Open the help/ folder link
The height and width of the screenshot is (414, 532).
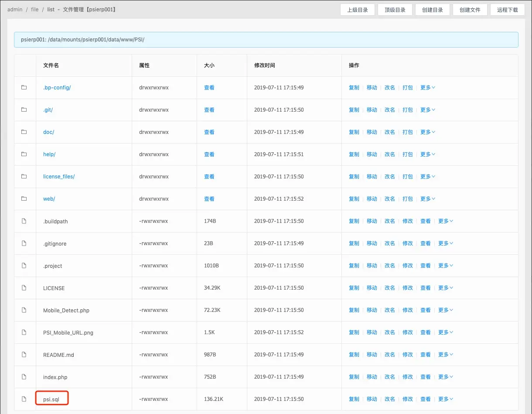49,154
